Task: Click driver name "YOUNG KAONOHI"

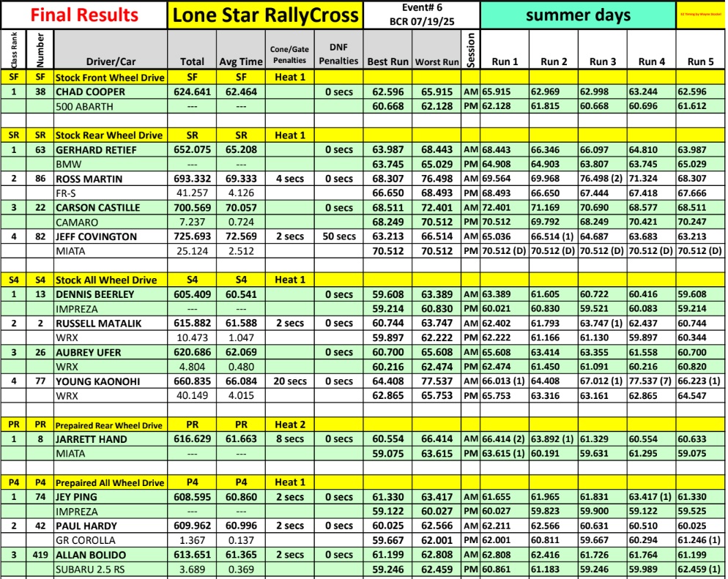Action: [x=97, y=381]
